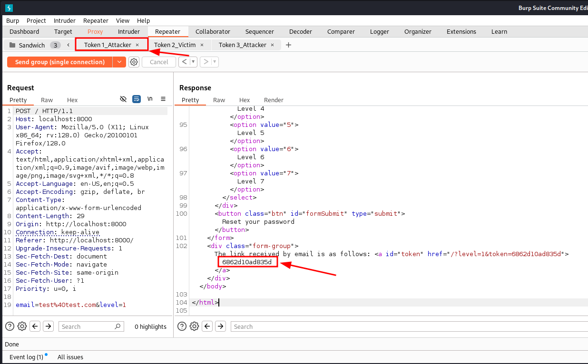
Task: Toggle the \n show newline characters button
Action: click(x=150, y=99)
